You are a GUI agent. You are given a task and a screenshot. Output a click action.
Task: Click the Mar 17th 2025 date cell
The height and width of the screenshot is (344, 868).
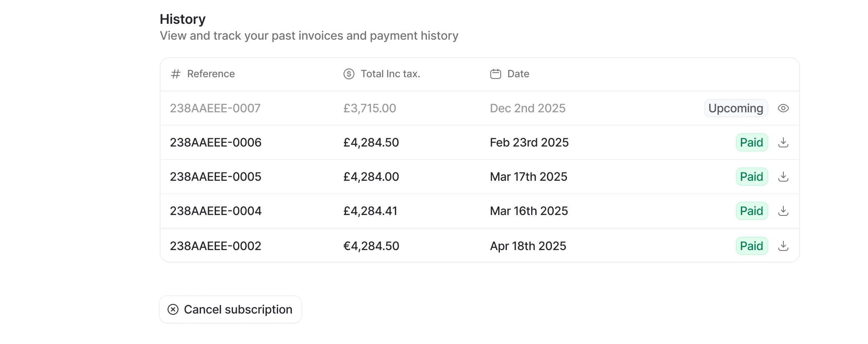529,177
